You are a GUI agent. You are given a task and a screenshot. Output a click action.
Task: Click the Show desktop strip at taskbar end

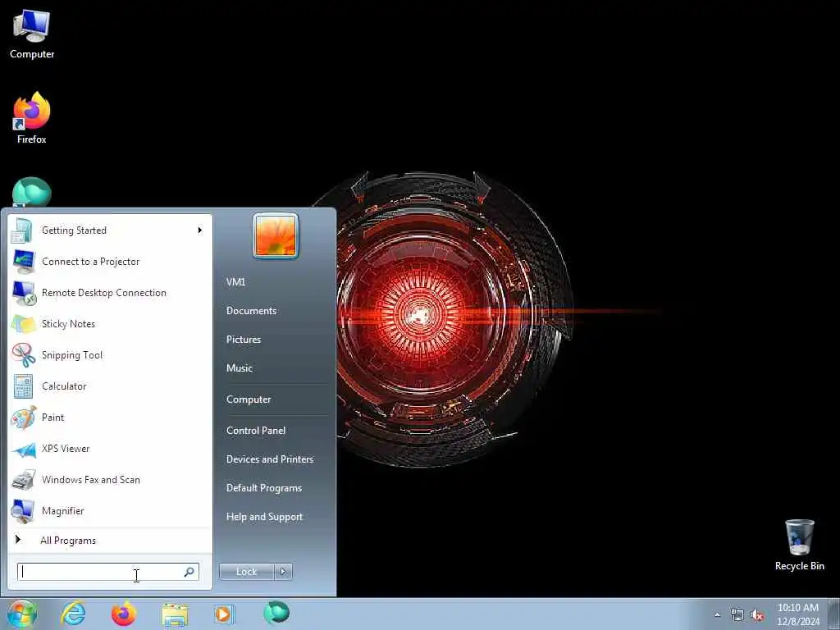tap(834, 614)
